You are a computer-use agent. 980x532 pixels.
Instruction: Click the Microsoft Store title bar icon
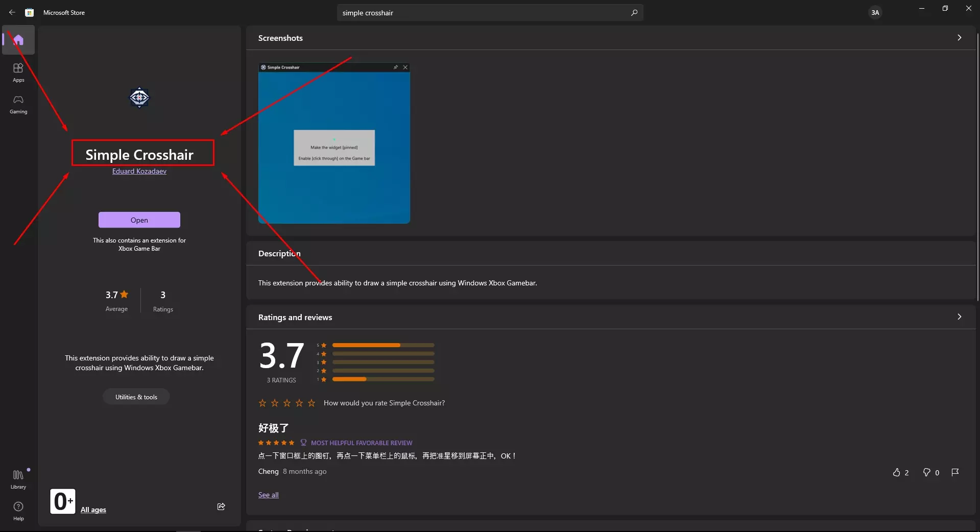click(x=30, y=13)
